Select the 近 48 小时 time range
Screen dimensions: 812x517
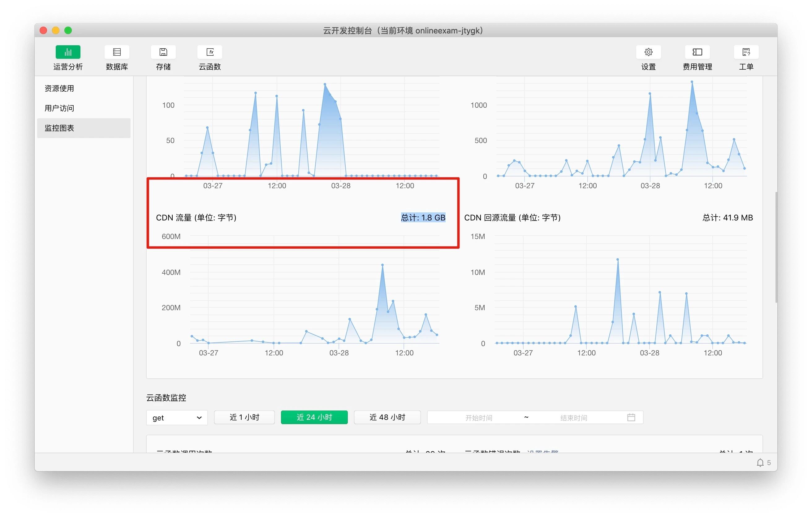387,417
